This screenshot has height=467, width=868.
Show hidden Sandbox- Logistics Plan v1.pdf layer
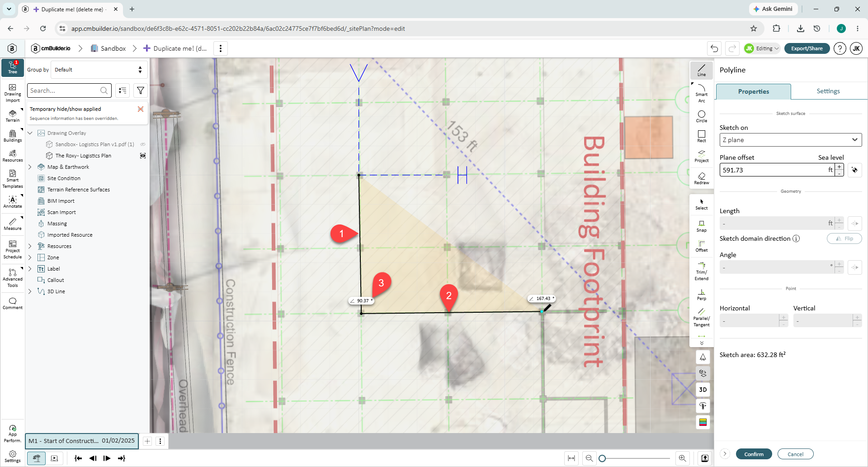[142, 144]
